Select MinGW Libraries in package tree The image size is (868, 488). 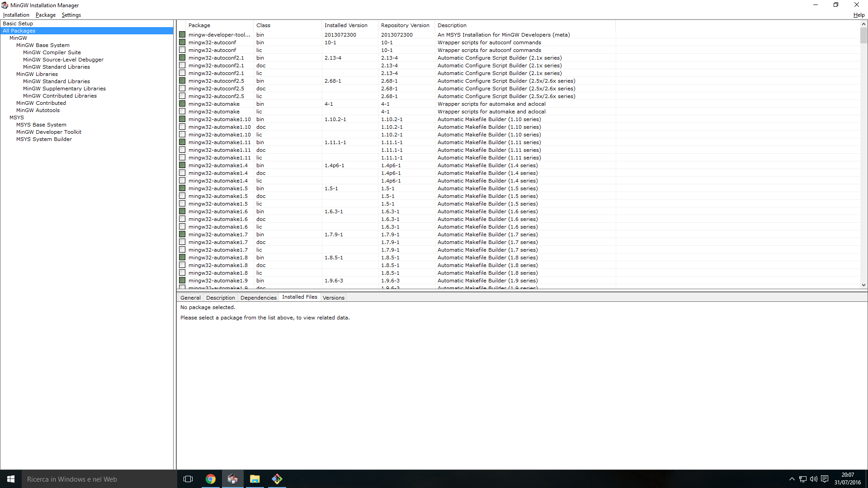(x=37, y=74)
